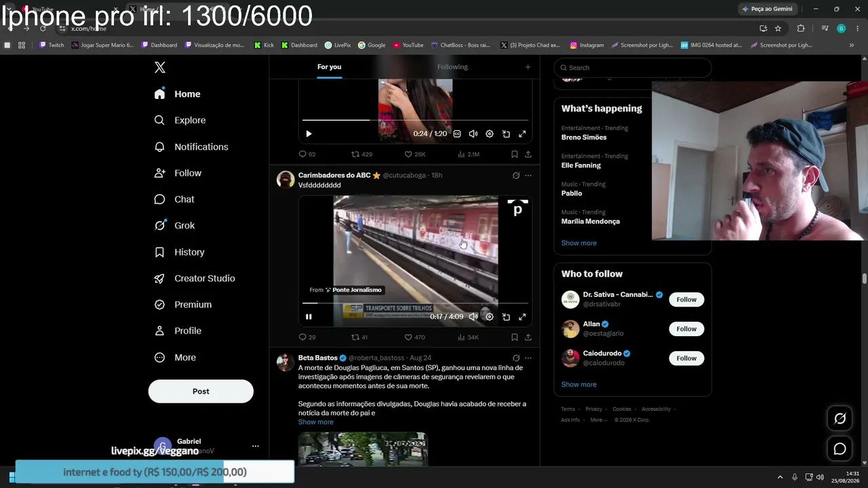868x488 pixels.
Task: Expand the footer More menu
Action: [x=598, y=420]
